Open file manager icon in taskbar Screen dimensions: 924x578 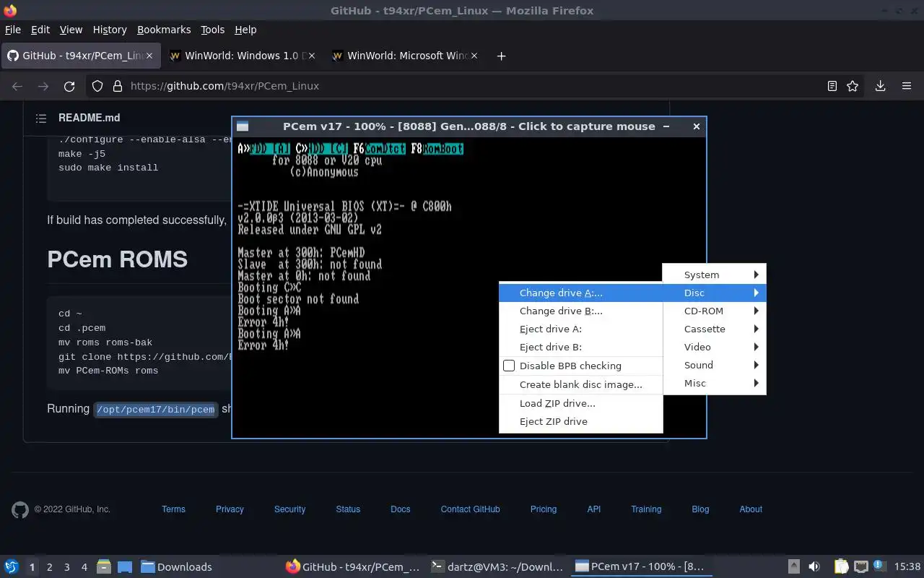[103, 566]
